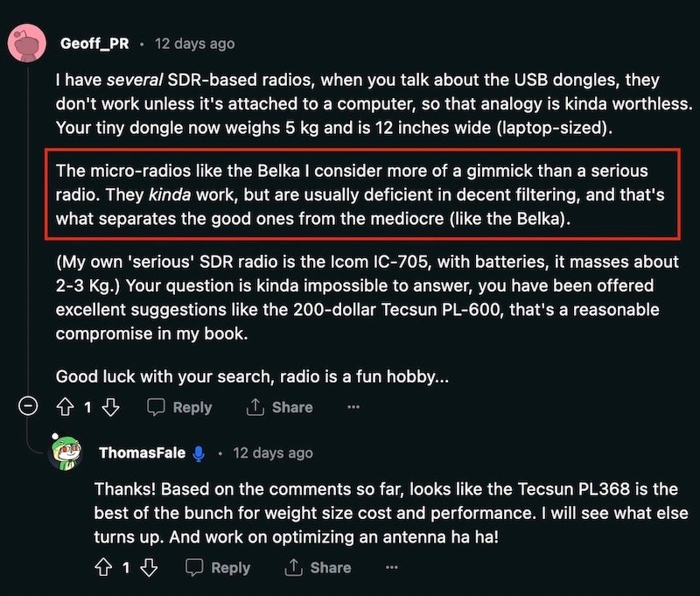Click the microphone badge next to ThomasFale
Image resolution: width=700 pixels, height=596 pixels.
(199, 453)
